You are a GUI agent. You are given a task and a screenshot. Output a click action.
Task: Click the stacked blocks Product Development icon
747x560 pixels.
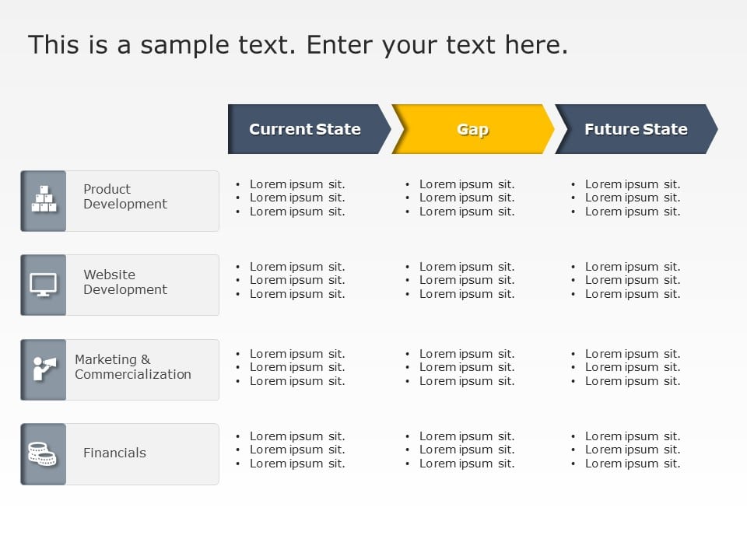click(44, 200)
